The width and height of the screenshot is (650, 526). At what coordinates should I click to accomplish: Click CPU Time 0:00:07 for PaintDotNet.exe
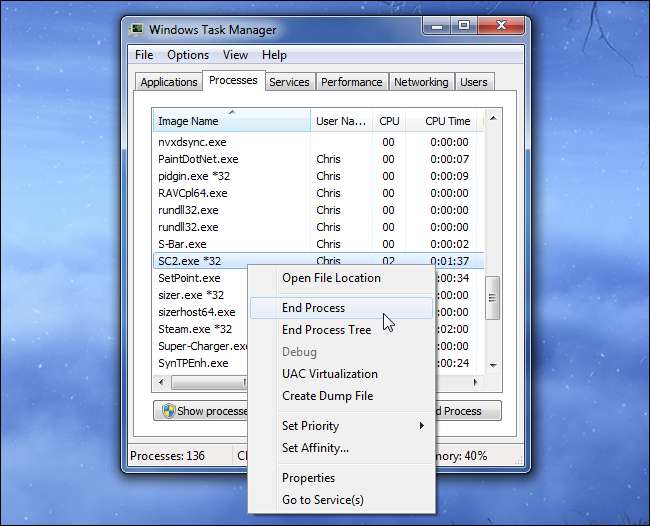449,159
